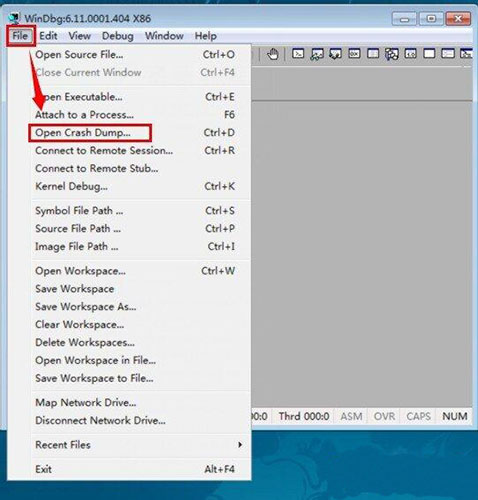Open the Command window toolbar icon

pos(298,54)
